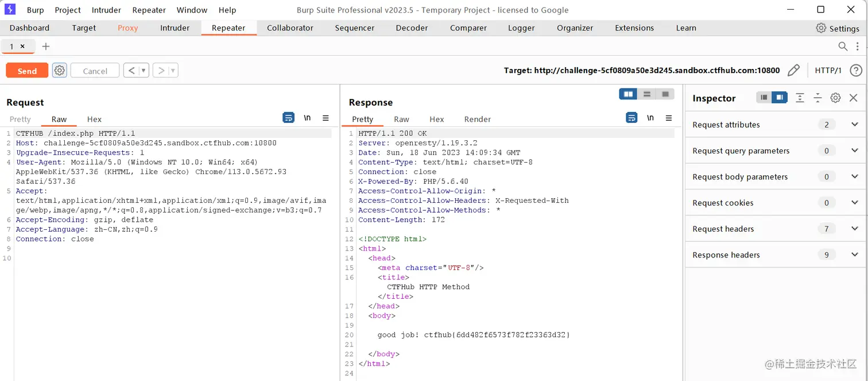Image resolution: width=868 pixels, height=381 pixels.
Task: Open the forward history dropdown arrow
Action: pos(173,70)
